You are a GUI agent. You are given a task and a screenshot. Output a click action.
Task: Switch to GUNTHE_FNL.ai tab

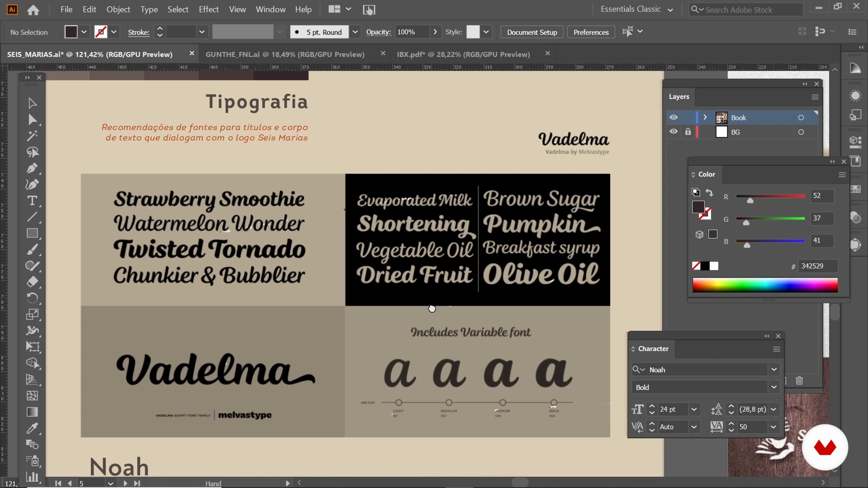point(285,54)
